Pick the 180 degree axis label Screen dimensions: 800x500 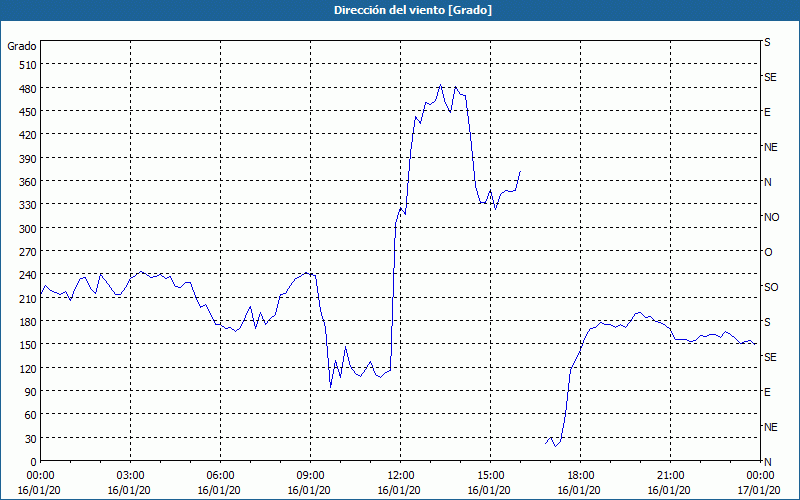28,322
